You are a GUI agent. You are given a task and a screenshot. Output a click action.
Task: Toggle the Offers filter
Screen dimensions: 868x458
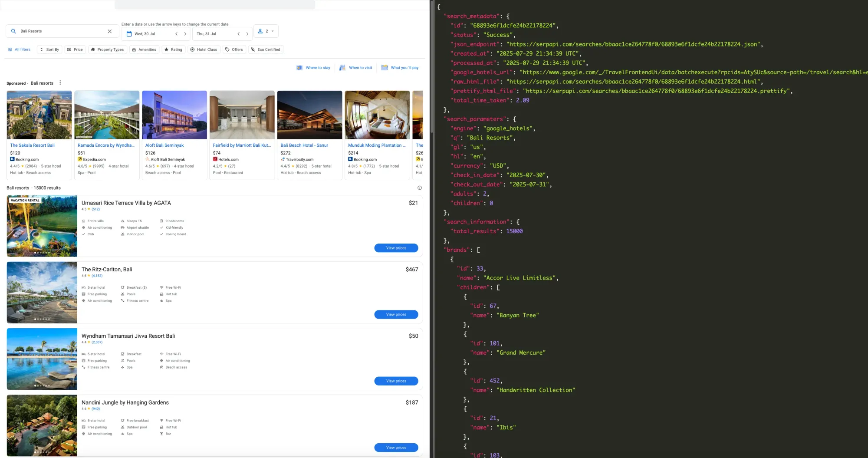click(x=234, y=49)
